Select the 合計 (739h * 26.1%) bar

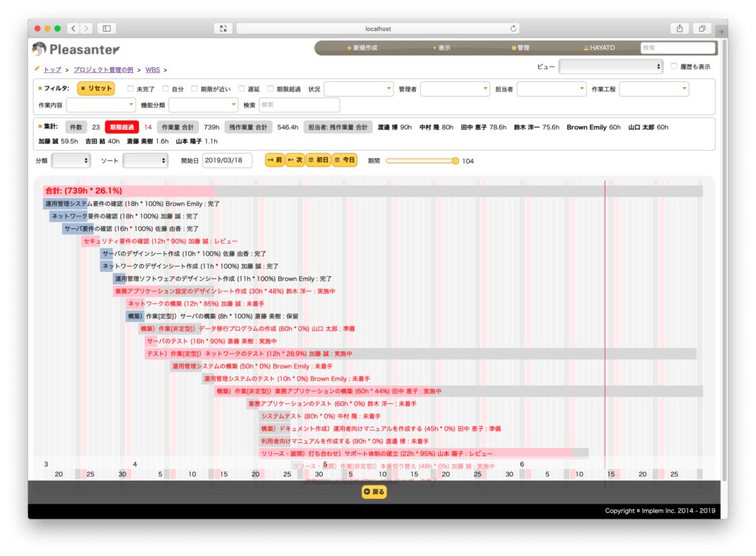pyautogui.click(x=373, y=191)
